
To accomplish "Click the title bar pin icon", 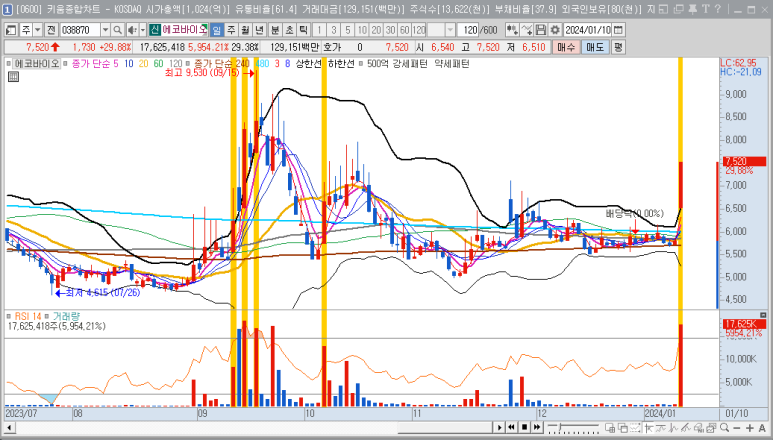I will 693,9.
